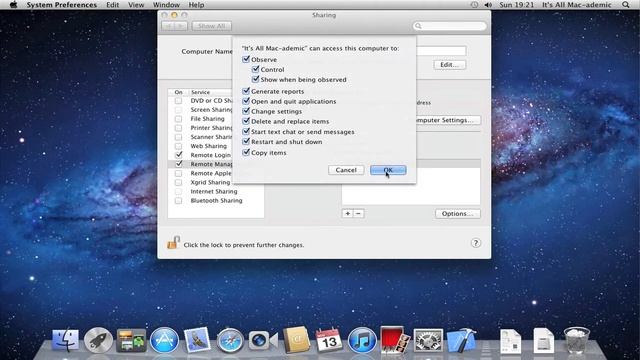Uncheck Copy items permission
The height and width of the screenshot is (360, 640).
coord(246,152)
